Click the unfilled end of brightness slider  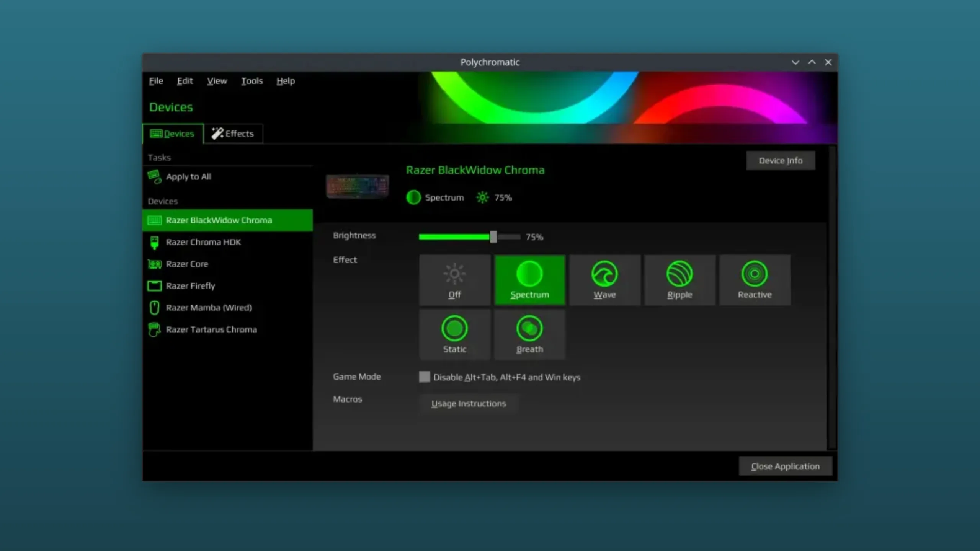(509, 237)
